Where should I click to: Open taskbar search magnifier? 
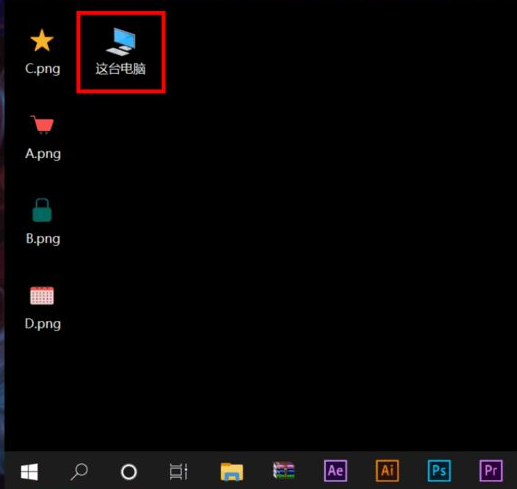point(79,472)
